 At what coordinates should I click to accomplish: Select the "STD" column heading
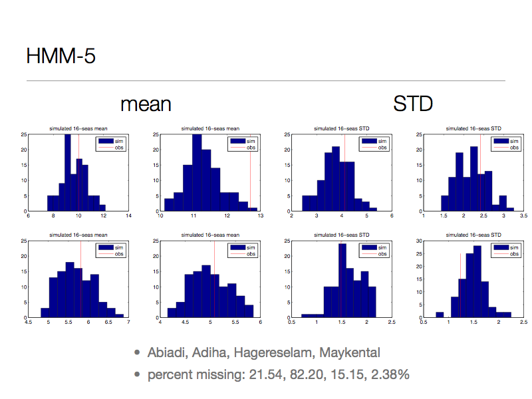(413, 104)
